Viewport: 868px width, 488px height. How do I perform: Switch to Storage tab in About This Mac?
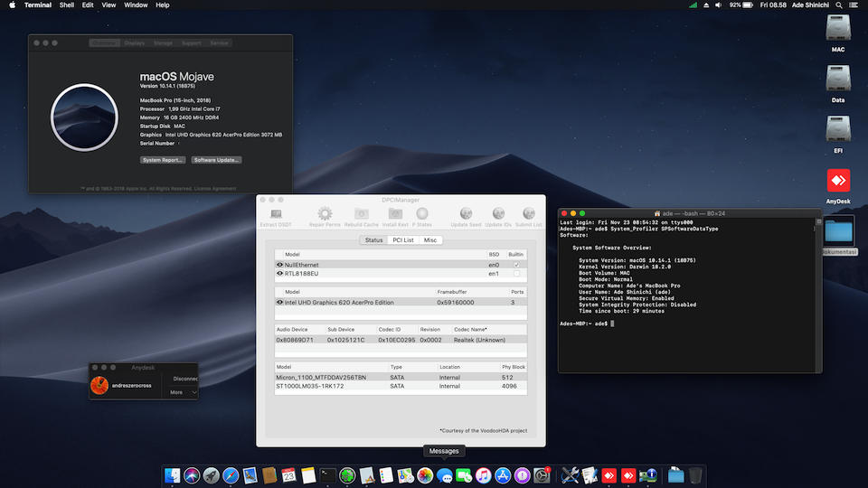[163, 43]
